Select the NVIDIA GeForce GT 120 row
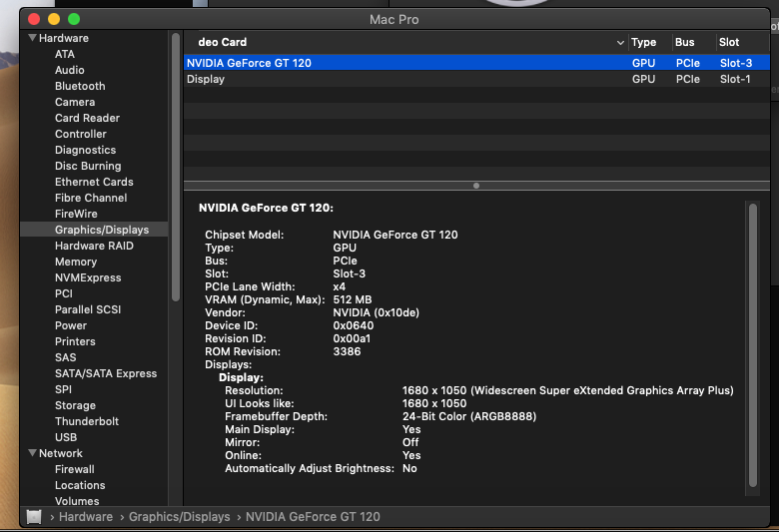 tap(476, 63)
